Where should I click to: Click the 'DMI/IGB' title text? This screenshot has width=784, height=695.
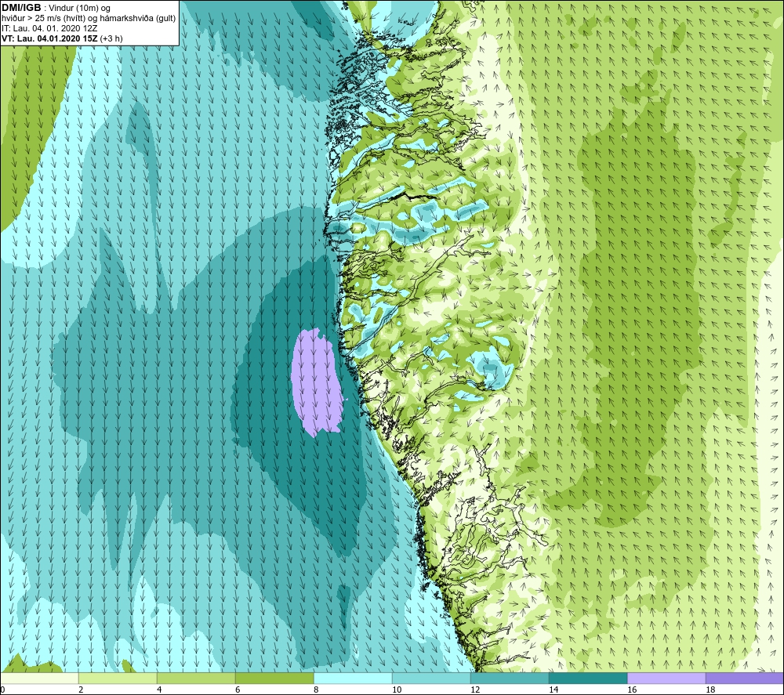pos(21,8)
